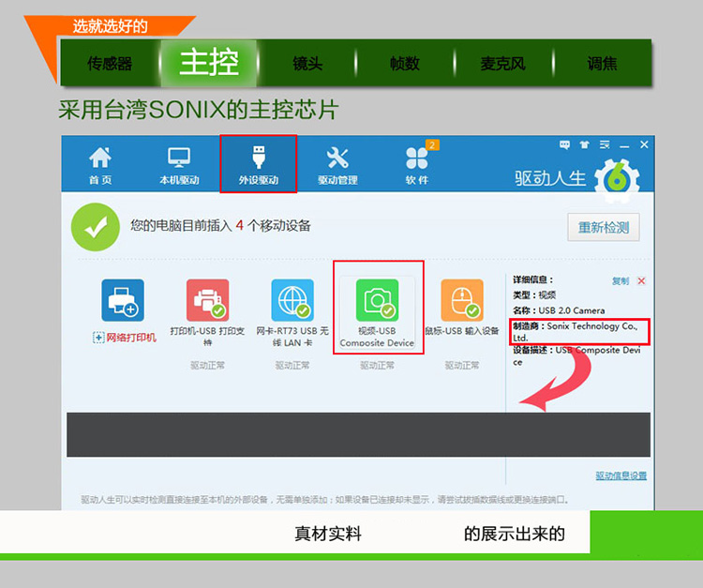The image size is (703, 588).
Task: Select the 镜头 banner tab
Action: 307,63
